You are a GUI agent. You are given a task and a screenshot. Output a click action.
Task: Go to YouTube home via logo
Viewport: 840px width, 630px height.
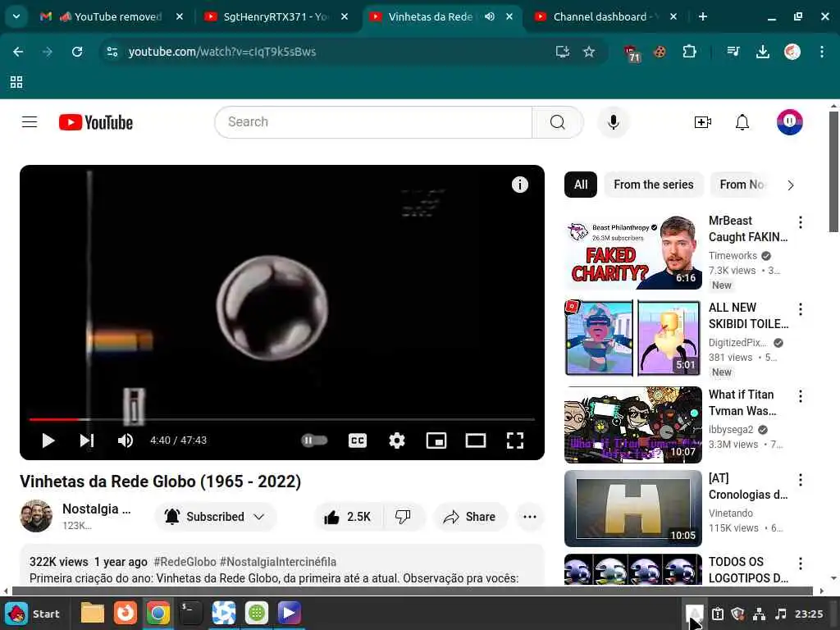[96, 122]
